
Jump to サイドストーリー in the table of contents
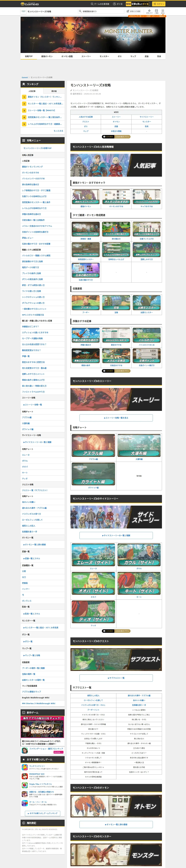coord(146,117)
